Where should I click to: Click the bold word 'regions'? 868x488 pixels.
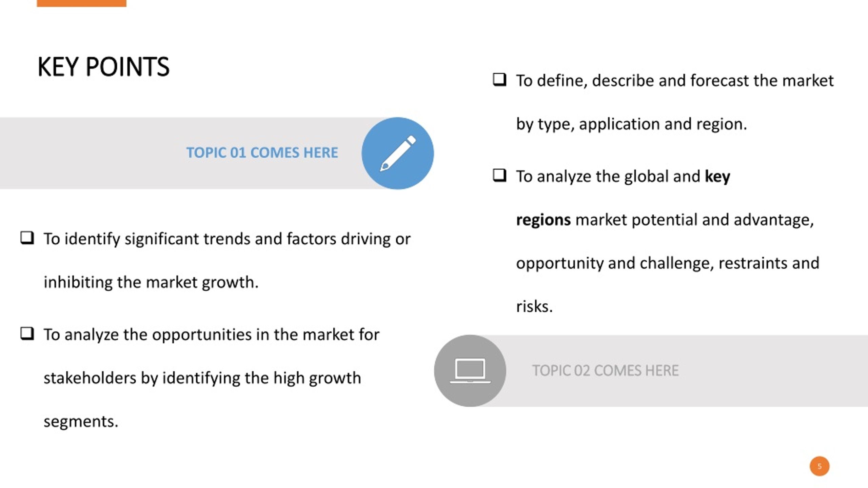[x=544, y=220]
